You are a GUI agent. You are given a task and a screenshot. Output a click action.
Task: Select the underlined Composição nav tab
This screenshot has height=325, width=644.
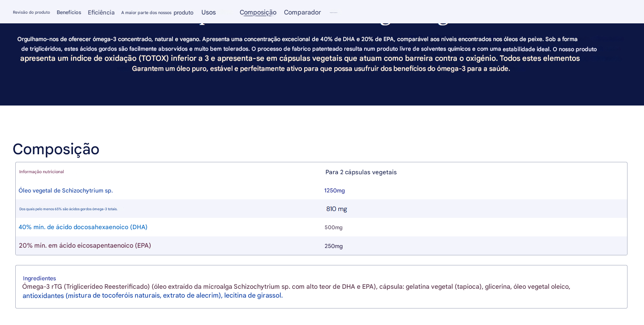pos(258,12)
